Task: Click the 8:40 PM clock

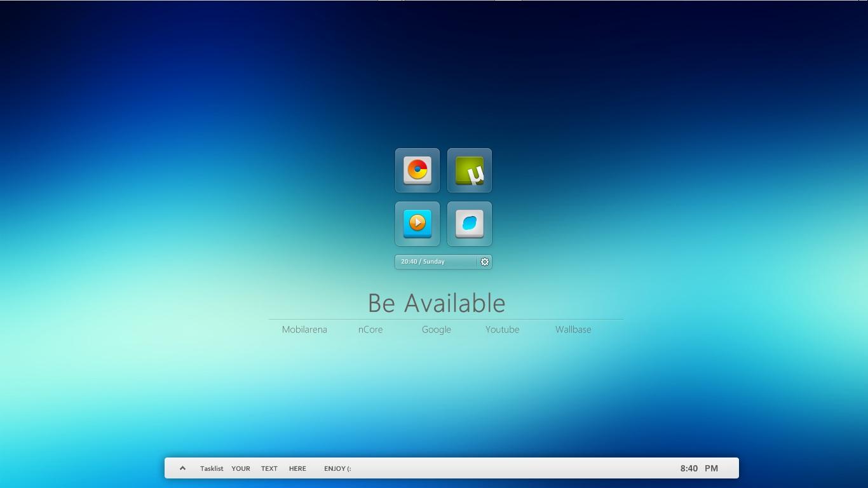Action: coord(699,468)
